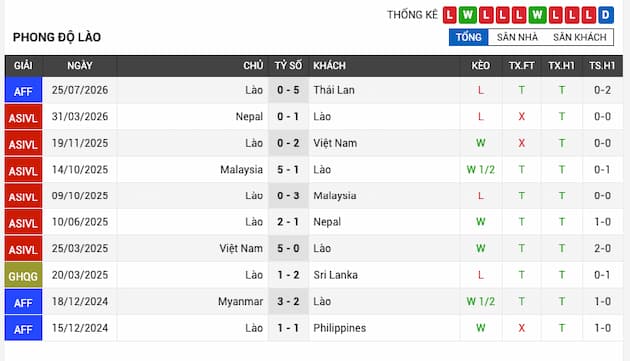Open the Sri Lanka team link

[335, 275]
